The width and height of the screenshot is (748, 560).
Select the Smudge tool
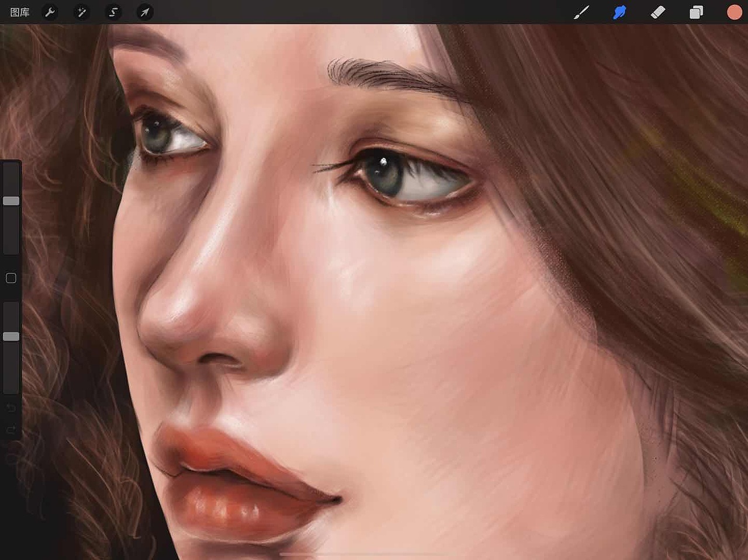pos(619,12)
